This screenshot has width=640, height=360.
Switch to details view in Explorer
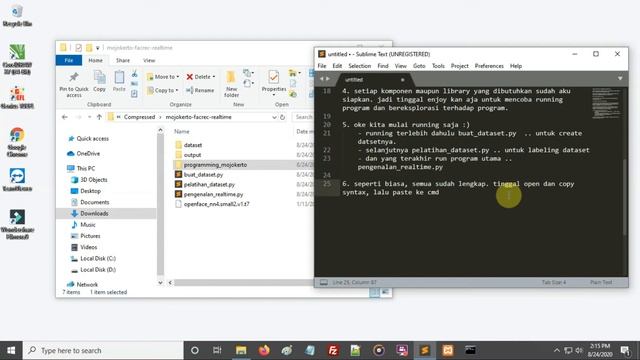tap(374, 292)
